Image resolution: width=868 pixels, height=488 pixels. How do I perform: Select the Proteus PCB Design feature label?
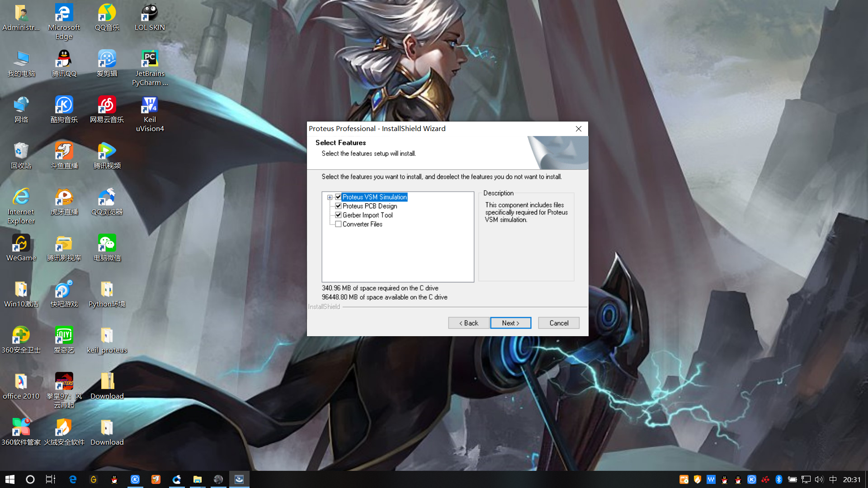[370, 206]
